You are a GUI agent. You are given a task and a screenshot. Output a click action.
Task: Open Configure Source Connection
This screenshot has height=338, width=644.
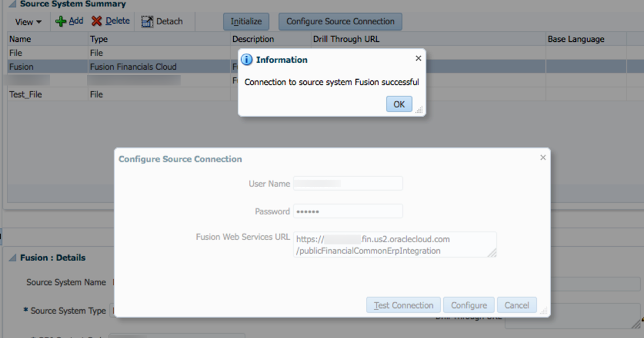340,21
